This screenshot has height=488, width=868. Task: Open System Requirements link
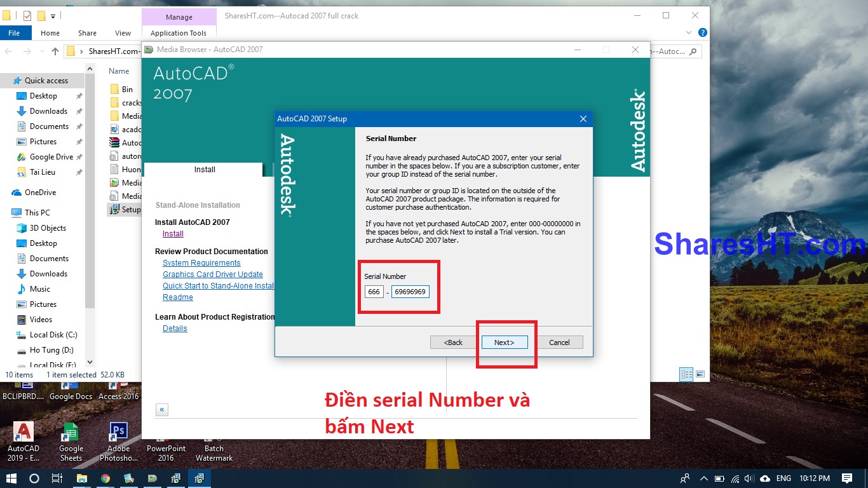pos(201,263)
